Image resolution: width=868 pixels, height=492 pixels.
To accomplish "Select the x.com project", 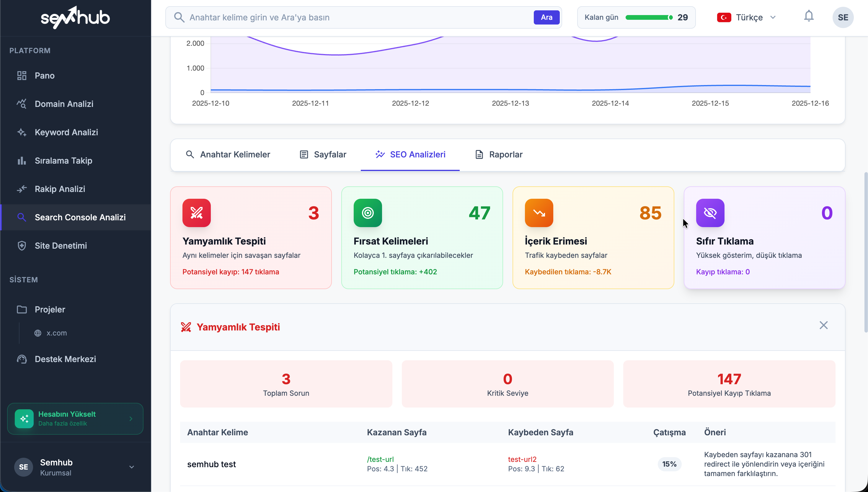I will click(x=56, y=333).
